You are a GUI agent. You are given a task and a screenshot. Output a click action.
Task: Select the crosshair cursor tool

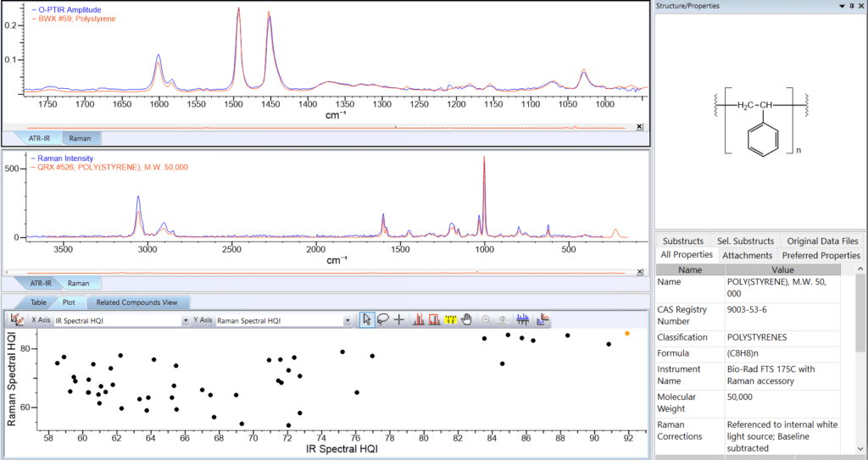pyautogui.click(x=399, y=319)
